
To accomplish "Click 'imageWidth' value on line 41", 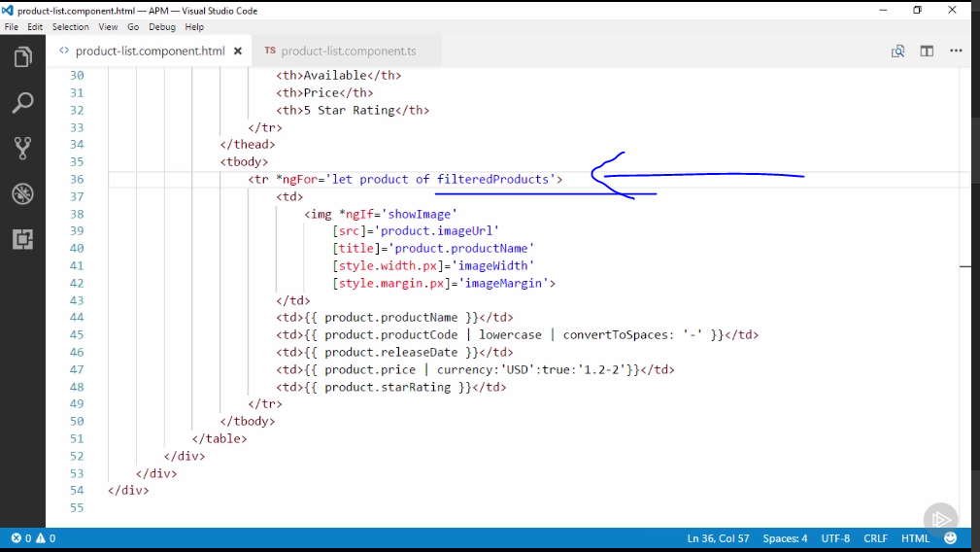I will click(493, 266).
